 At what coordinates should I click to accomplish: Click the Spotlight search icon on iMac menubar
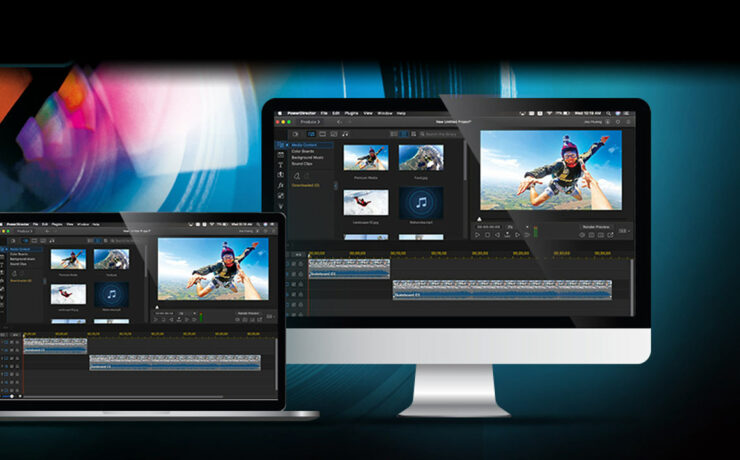pos(608,114)
